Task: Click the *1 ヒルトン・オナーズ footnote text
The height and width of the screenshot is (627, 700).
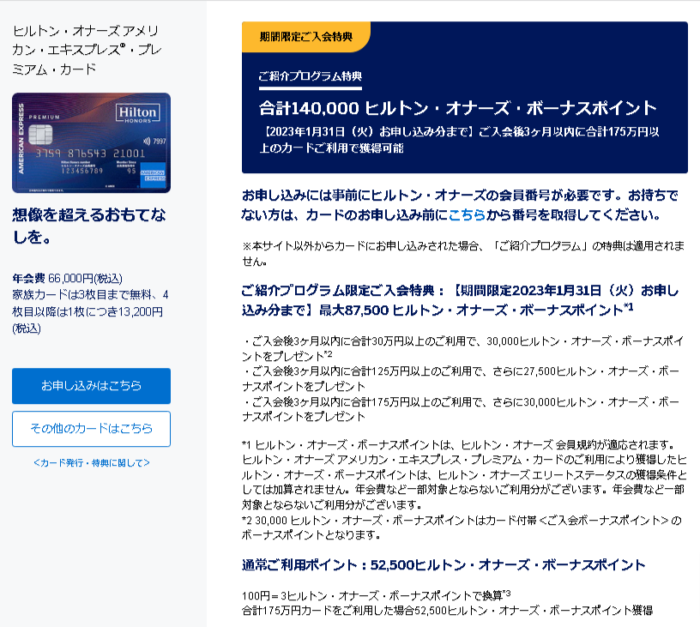Action: (x=464, y=475)
